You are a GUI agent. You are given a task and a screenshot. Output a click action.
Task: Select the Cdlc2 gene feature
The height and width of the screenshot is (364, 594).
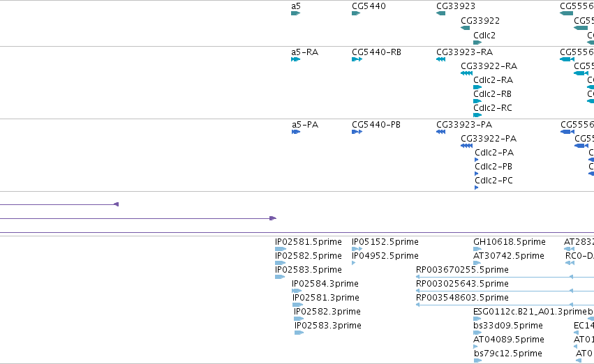coord(477,43)
